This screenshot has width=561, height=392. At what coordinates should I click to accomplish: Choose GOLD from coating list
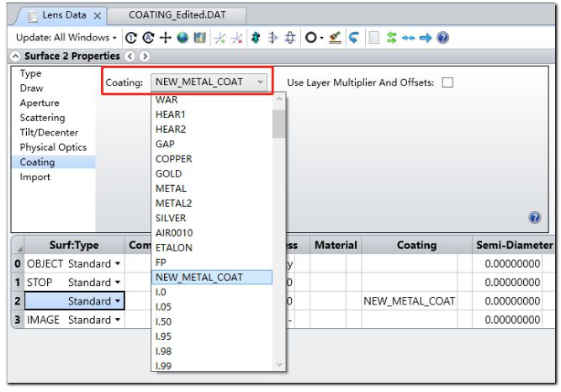pos(212,173)
